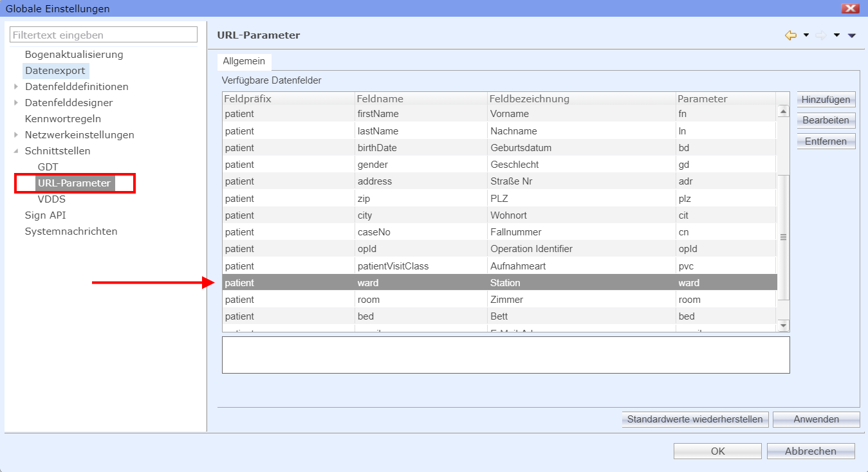Screen dimensions: 868x472
Task: Click the forward navigation arrow icon
Action: click(821, 35)
